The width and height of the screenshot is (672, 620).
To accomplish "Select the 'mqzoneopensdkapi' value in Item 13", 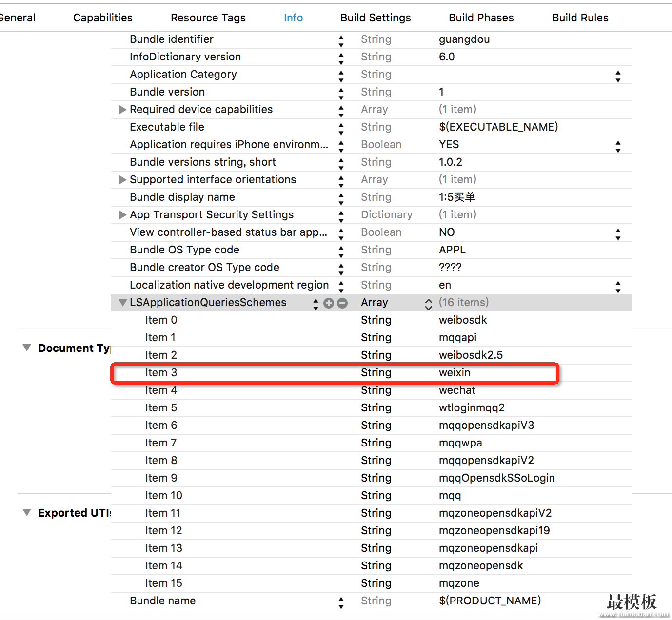I will click(488, 548).
